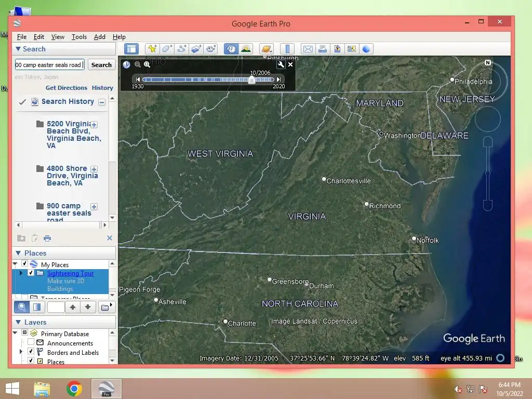Expand the Sightseeing Tour folder
The height and width of the screenshot is (399, 532).
(21, 273)
